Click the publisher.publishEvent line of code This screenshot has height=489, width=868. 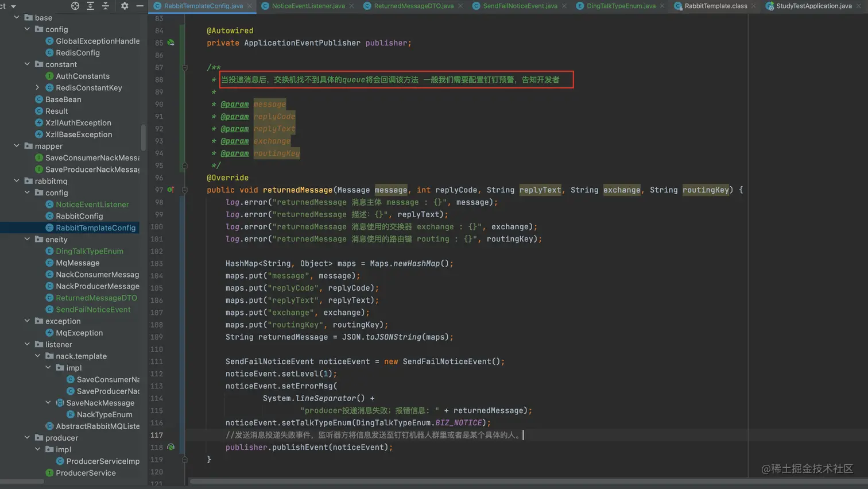point(309,447)
